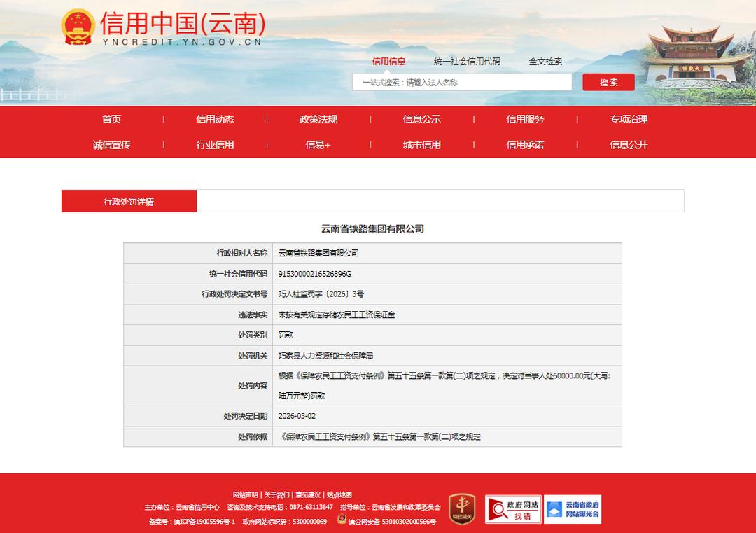Image resolution: width=756 pixels, height=533 pixels.
Task: Open the 信息公开 menu item
Action: click(x=628, y=145)
